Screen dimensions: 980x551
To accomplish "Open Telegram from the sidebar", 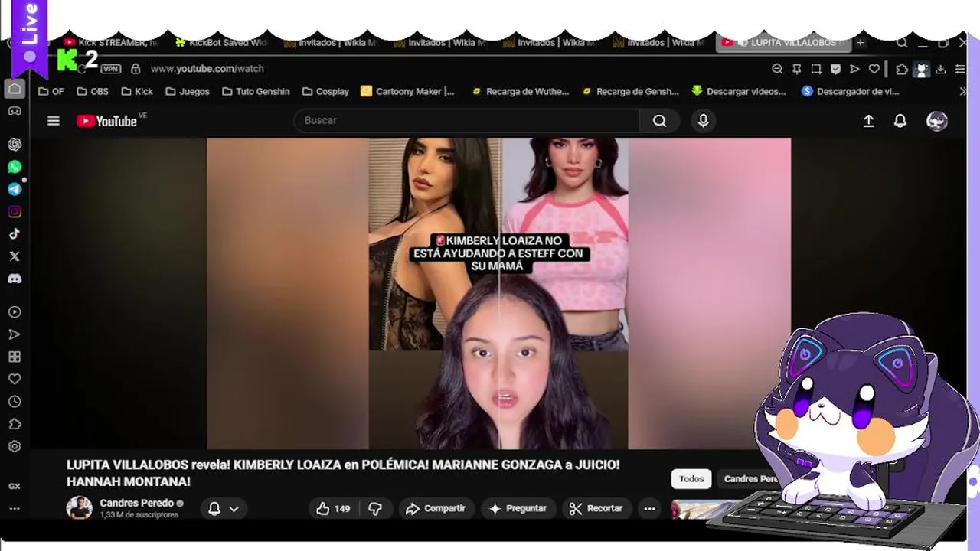I will click(15, 189).
